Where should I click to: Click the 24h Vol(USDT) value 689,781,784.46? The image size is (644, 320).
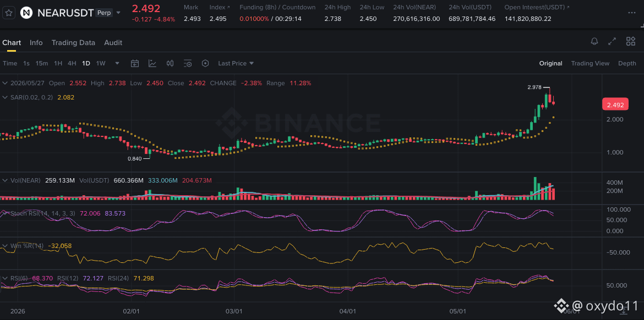click(472, 19)
